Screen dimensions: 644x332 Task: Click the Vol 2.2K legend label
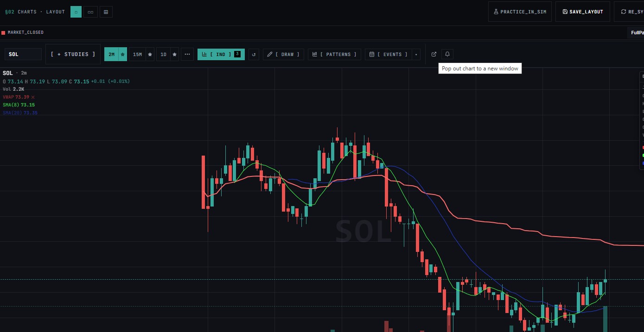coord(13,89)
